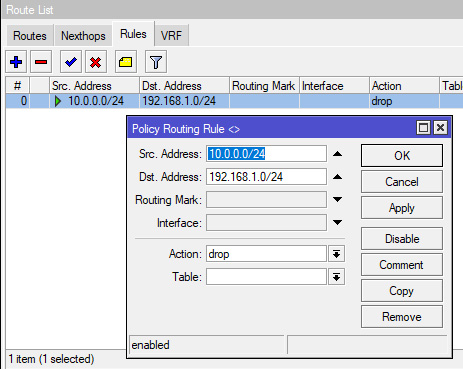This screenshot has height=369, width=463.
Task: Click the Comment button in dialog
Action: pos(402,265)
